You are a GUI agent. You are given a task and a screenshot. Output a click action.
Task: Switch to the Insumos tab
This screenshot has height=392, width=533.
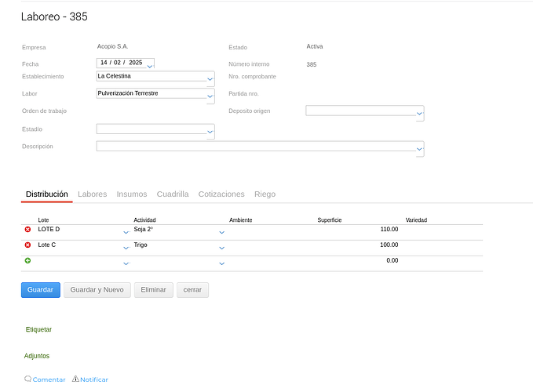tap(131, 194)
